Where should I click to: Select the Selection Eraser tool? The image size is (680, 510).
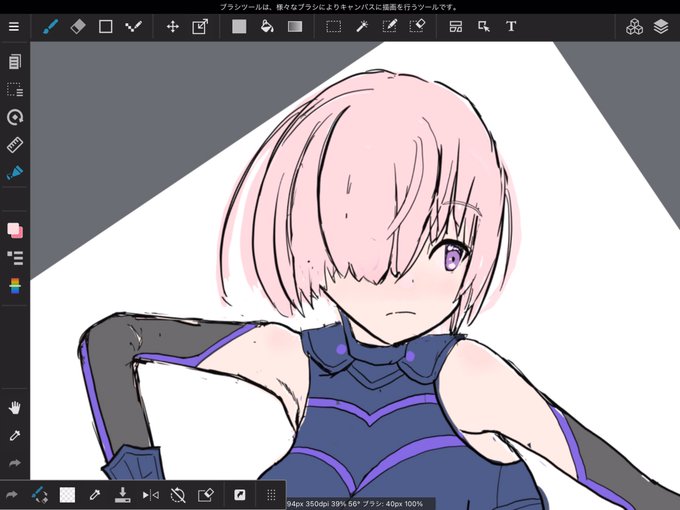point(417,26)
